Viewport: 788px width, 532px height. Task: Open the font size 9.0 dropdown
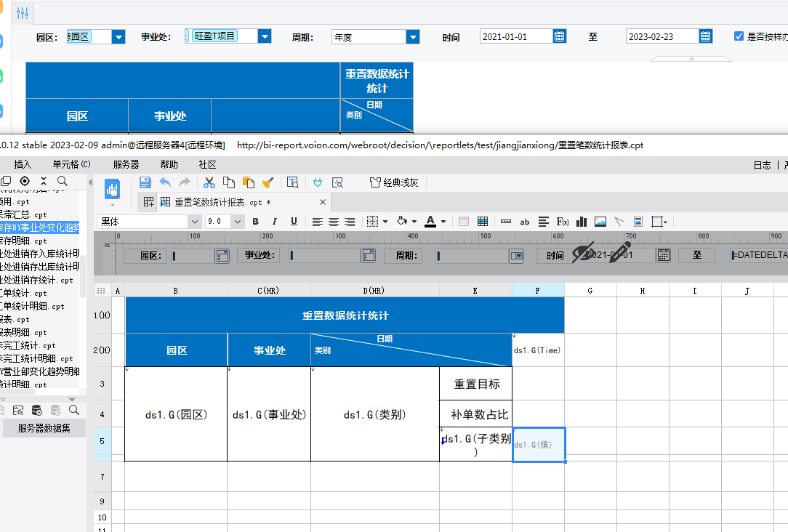238,222
